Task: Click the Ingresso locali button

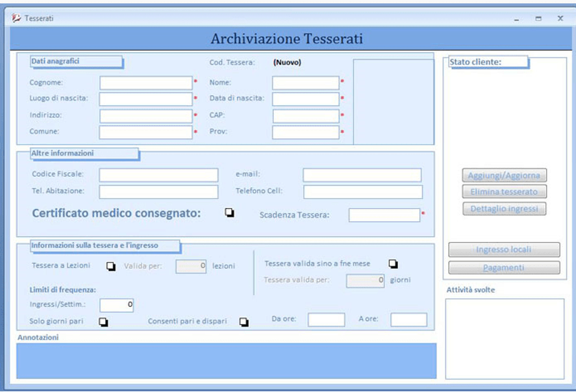Action: (x=504, y=249)
